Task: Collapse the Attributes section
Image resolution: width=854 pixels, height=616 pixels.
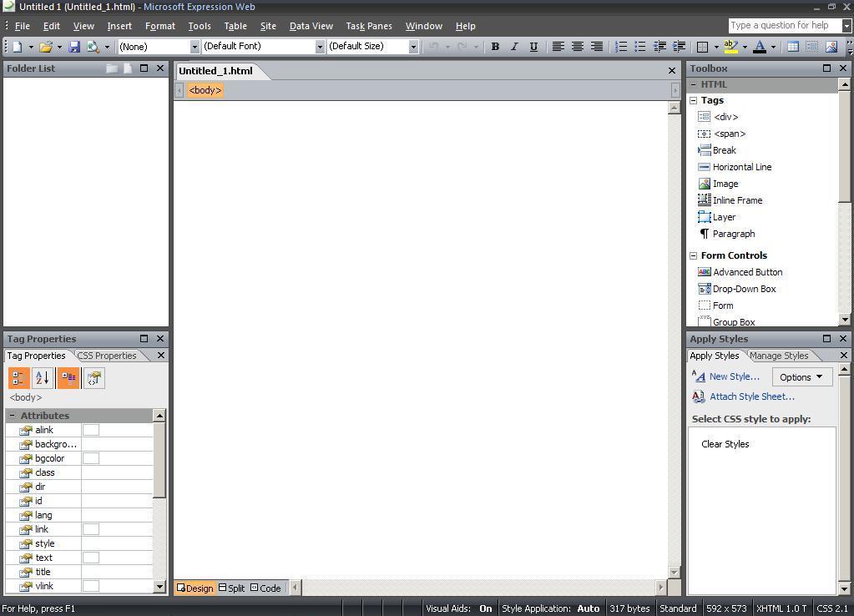Action: (13, 416)
